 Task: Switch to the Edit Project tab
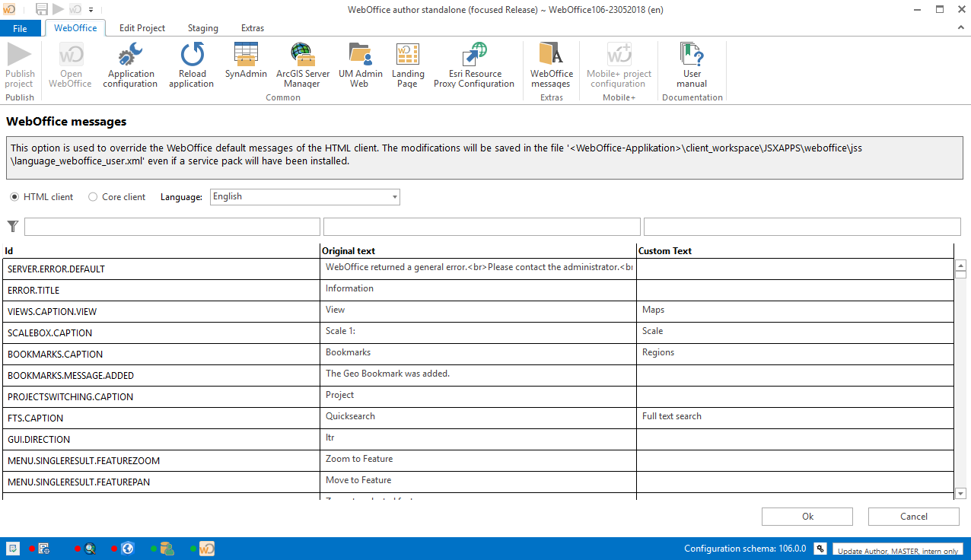(x=142, y=27)
